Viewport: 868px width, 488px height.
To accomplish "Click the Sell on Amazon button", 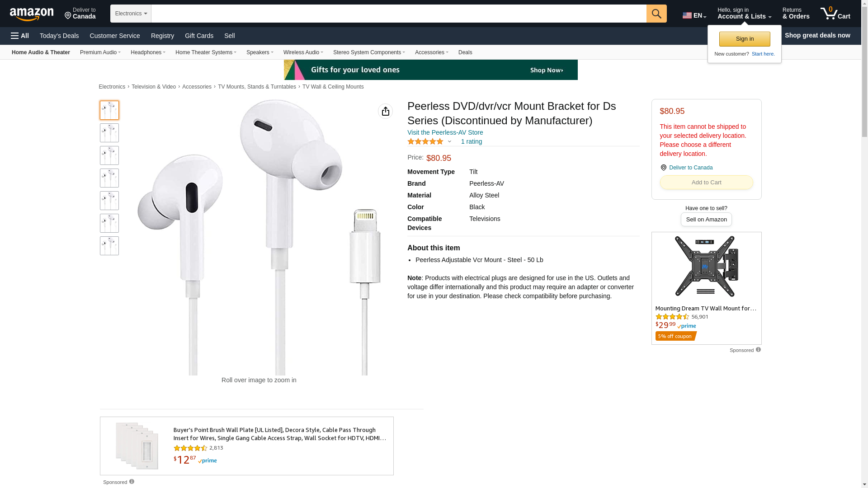I will coord(706,220).
